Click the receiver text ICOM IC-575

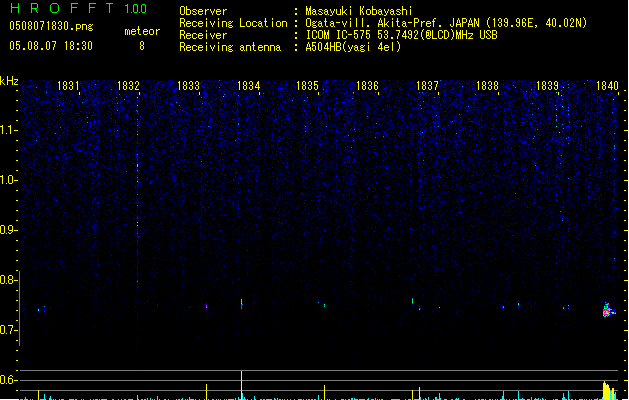[x=340, y=35]
